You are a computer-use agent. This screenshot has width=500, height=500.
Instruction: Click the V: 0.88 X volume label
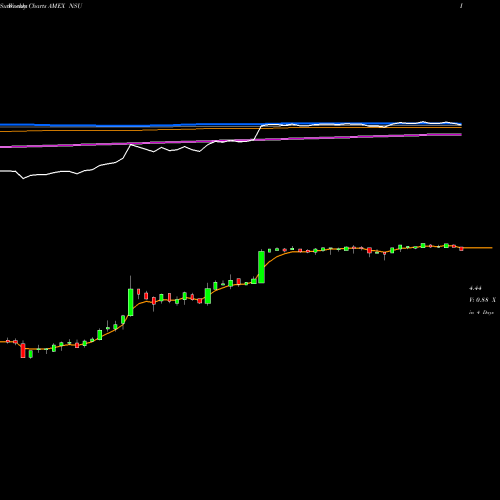pos(482,300)
